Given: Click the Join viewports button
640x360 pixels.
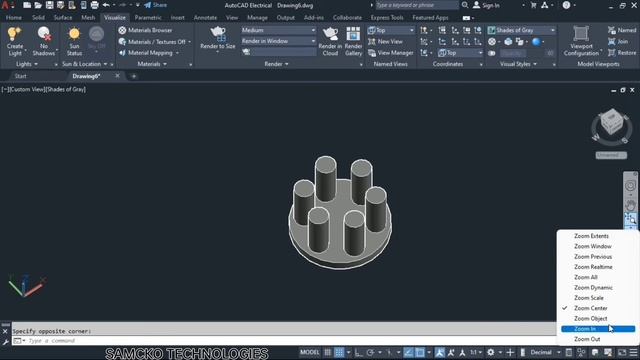Looking at the screenshot, I should [x=618, y=42].
